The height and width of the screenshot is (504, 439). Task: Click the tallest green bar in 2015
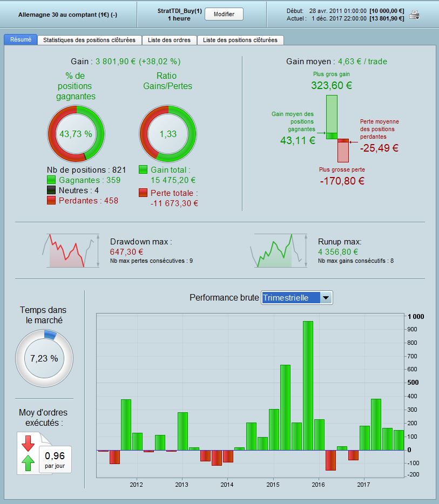point(308,385)
